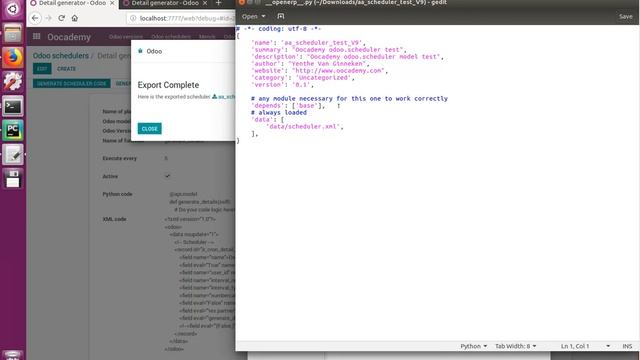Close the gedit window with orange button
640x360 pixels.
click(x=242, y=2)
